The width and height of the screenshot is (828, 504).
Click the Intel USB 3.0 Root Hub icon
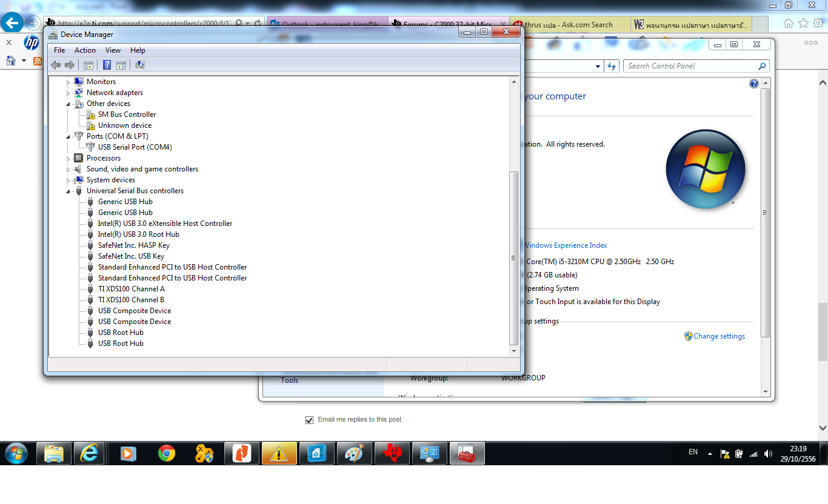[91, 234]
